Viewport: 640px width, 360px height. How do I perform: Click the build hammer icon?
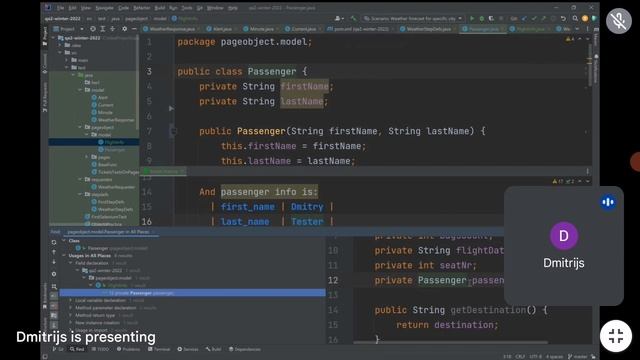353,18
